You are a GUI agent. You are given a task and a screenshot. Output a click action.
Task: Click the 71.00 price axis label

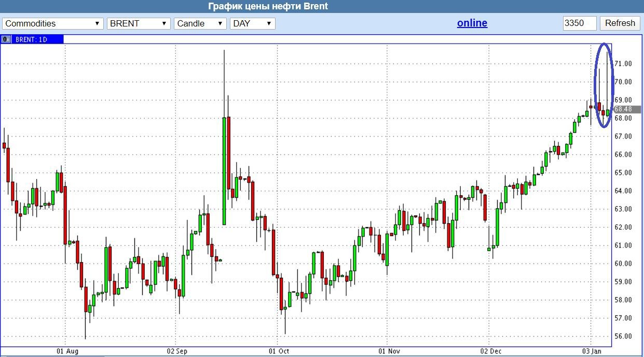click(623, 63)
